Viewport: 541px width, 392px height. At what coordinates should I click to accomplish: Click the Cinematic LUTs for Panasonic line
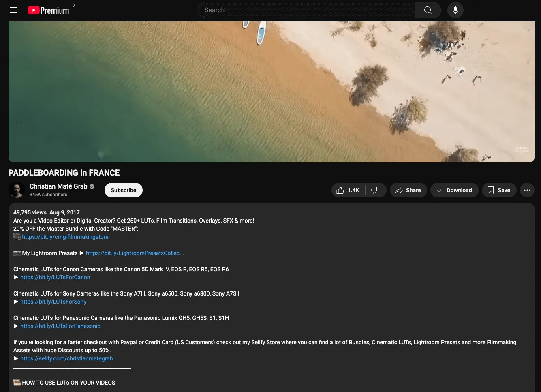click(x=121, y=318)
